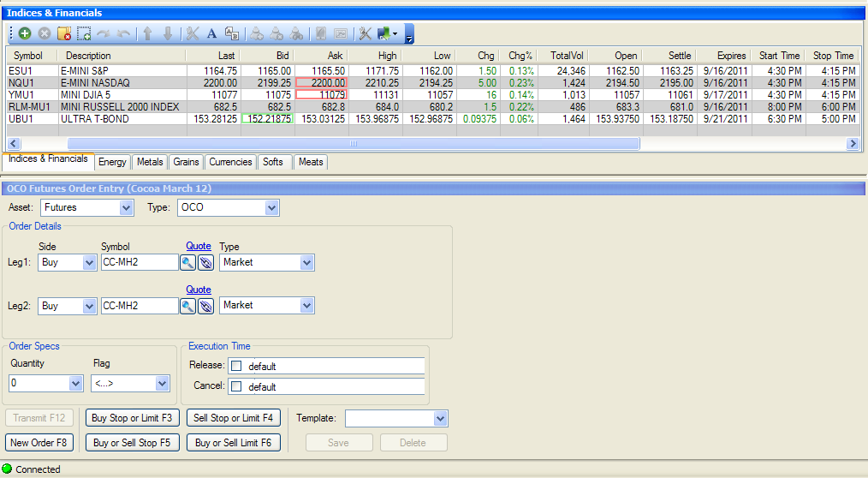Click New Order F8 button
The width and height of the screenshot is (868, 478).
click(39, 443)
